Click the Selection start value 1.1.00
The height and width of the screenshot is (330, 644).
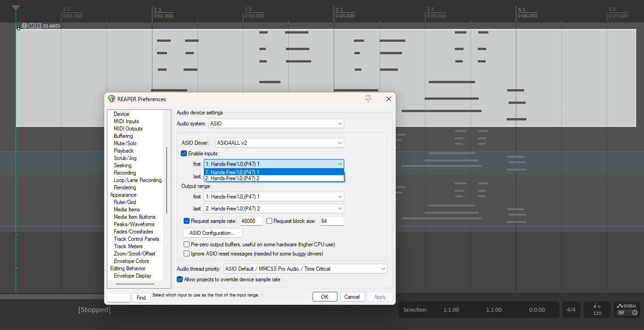pos(451,310)
